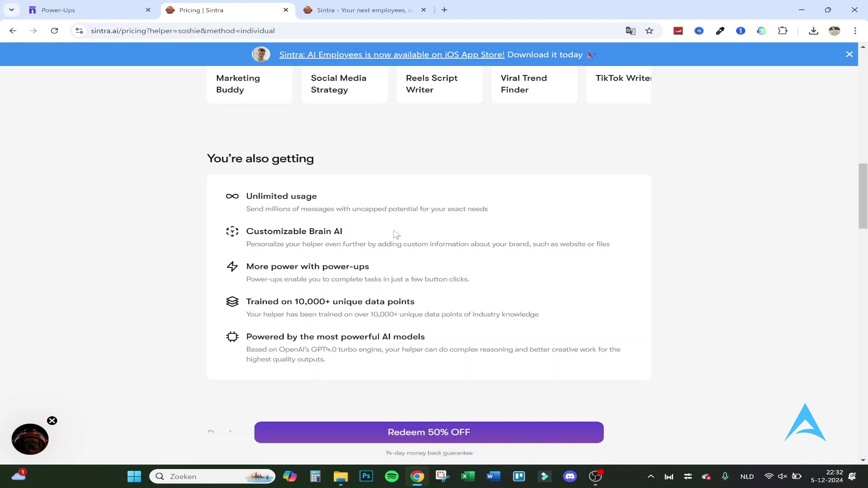Open the 1Password extension icon
The image size is (868, 488).
click(741, 31)
